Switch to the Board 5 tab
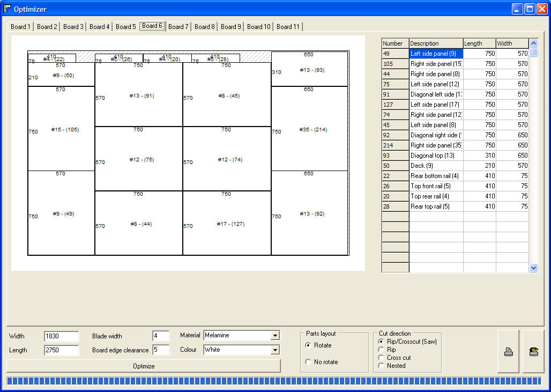This screenshot has height=392, width=551. [125, 27]
